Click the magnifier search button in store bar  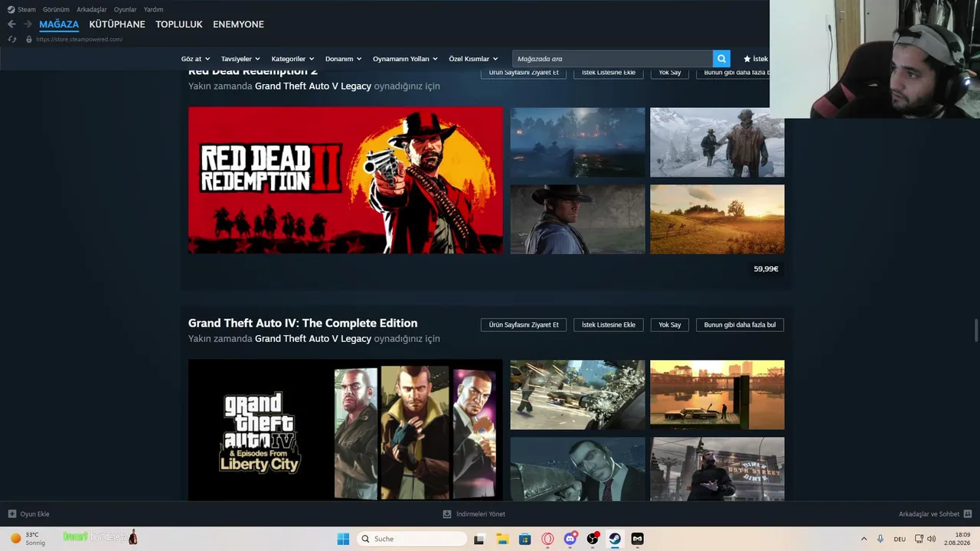pyautogui.click(x=721, y=59)
